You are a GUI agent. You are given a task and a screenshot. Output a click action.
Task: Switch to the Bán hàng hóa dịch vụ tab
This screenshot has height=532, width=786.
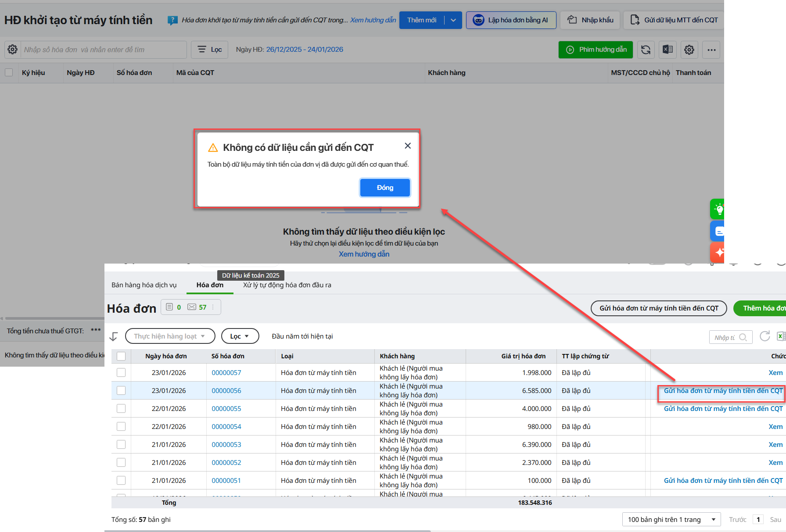coord(144,285)
